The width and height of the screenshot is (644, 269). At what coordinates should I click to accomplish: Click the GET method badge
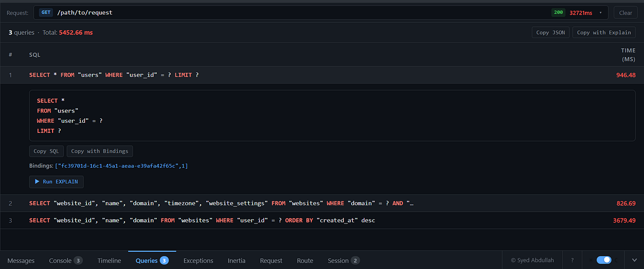[x=46, y=12]
